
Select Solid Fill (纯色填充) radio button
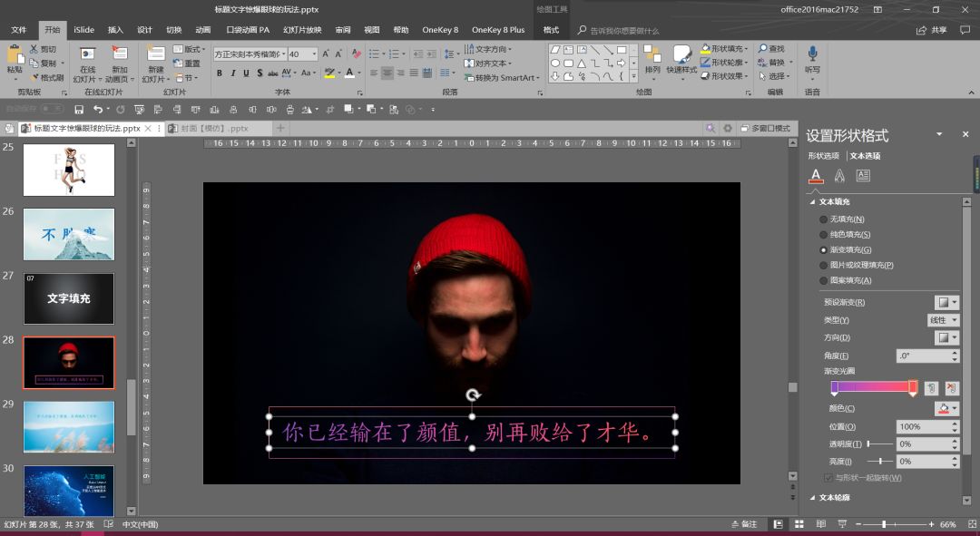click(823, 235)
